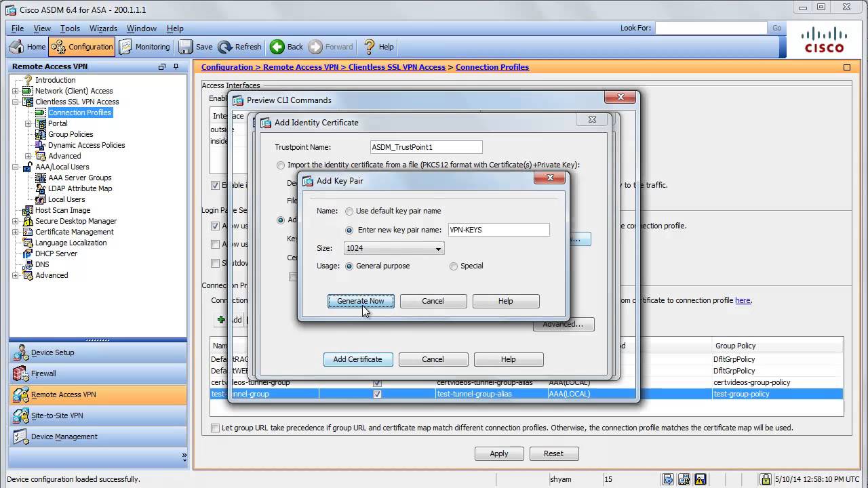Open the Help menu in menu bar

click(175, 28)
